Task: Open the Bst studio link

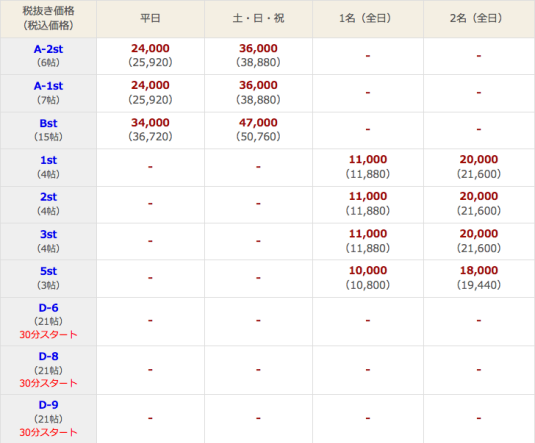Action: click(x=48, y=123)
